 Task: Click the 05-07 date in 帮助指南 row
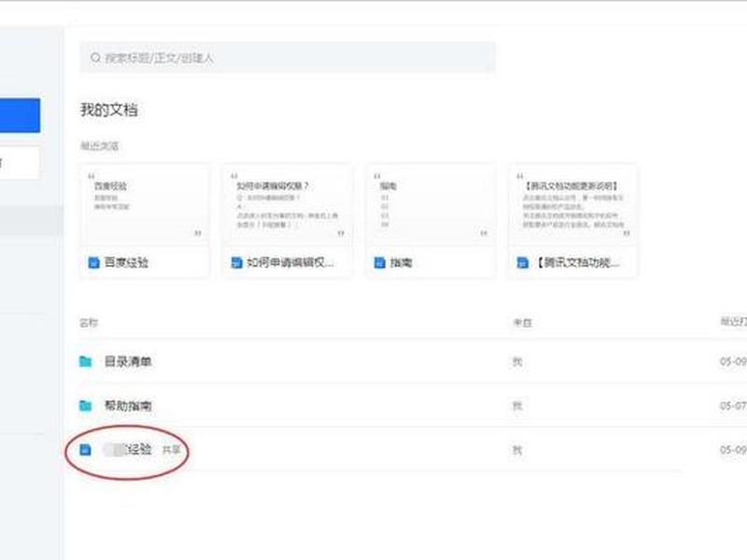click(x=733, y=406)
